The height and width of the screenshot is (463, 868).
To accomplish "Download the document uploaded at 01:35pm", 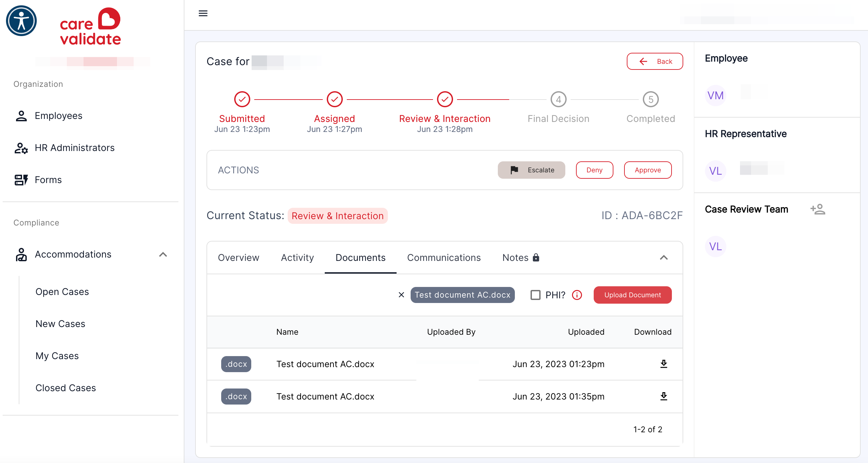I will [664, 396].
